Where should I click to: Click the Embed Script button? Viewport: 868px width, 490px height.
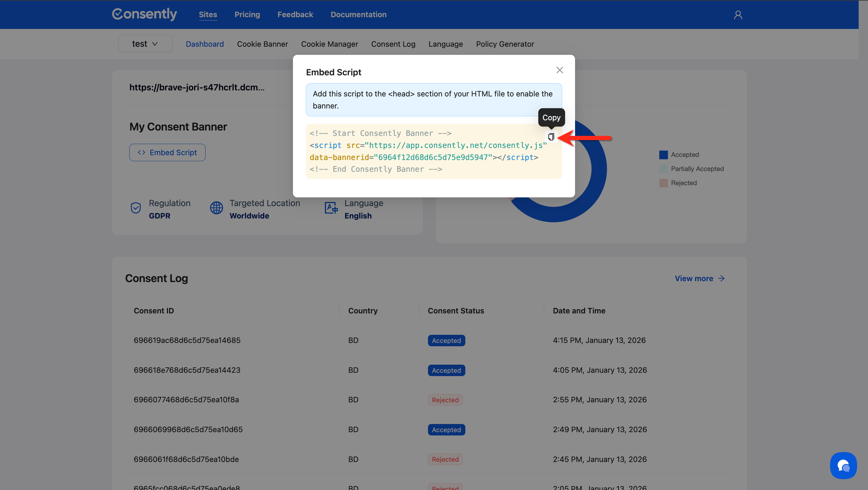point(167,153)
